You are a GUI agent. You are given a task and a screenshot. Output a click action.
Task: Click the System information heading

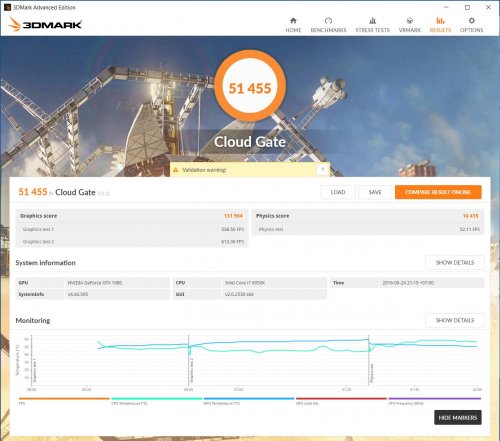coord(46,263)
